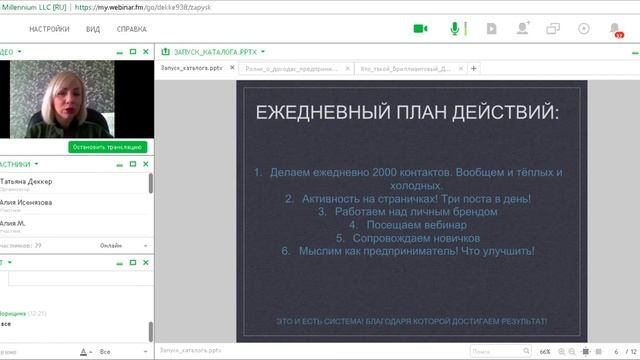
Task: Open ЗАПУСК_КАТАЛОГА.PPTX title dropdown
Action: (263, 52)
